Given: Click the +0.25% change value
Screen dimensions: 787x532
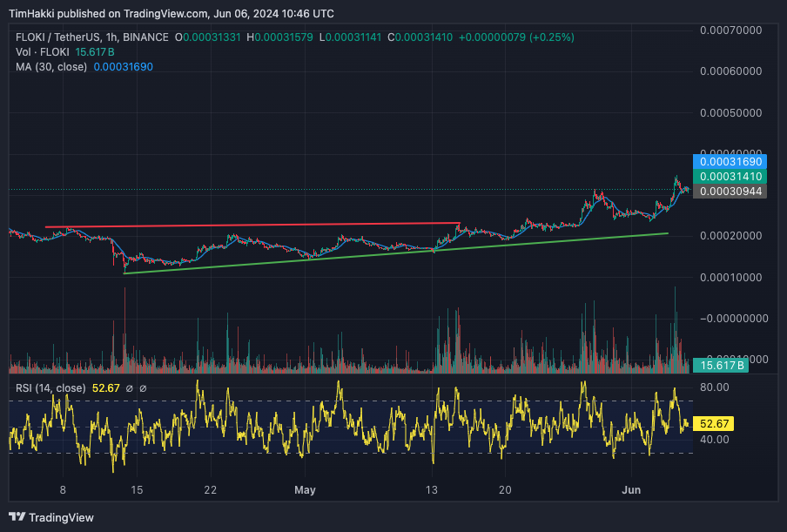Looking at the screenshot, I should tap(552, 37).
